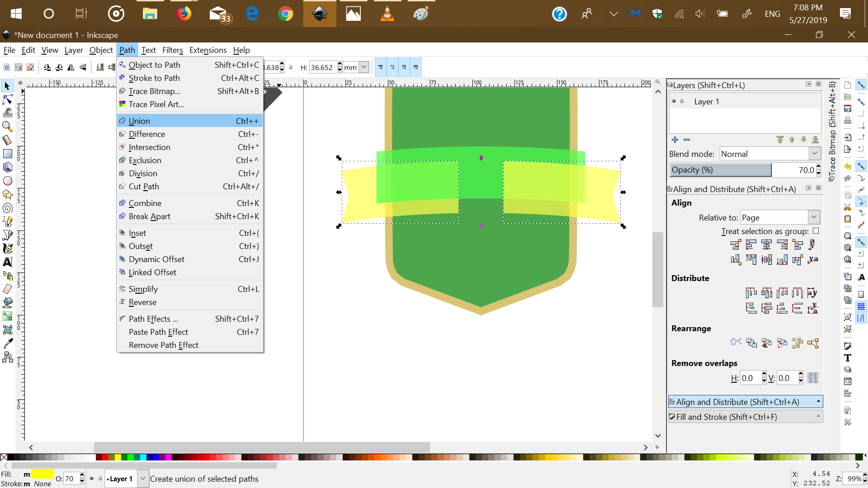Image resolution: width=868 pixels, height=488 pixels.
Task: Expand Fill and Stroke panel
Action: click(745, 417)
